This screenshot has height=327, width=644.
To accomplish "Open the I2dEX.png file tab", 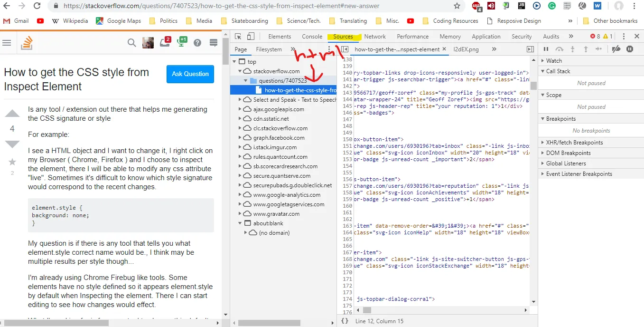I will pyautogui.click(x=466, y=49).
